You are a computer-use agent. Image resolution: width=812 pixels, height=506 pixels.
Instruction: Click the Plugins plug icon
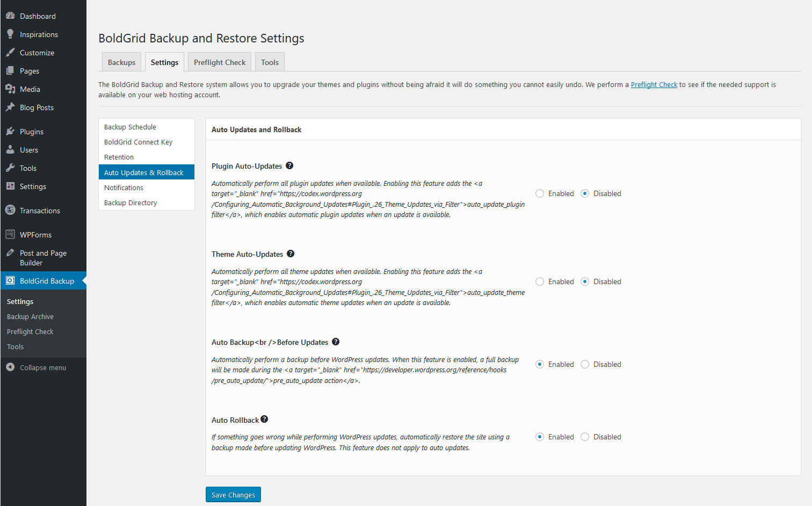click(x=10, y=132)
